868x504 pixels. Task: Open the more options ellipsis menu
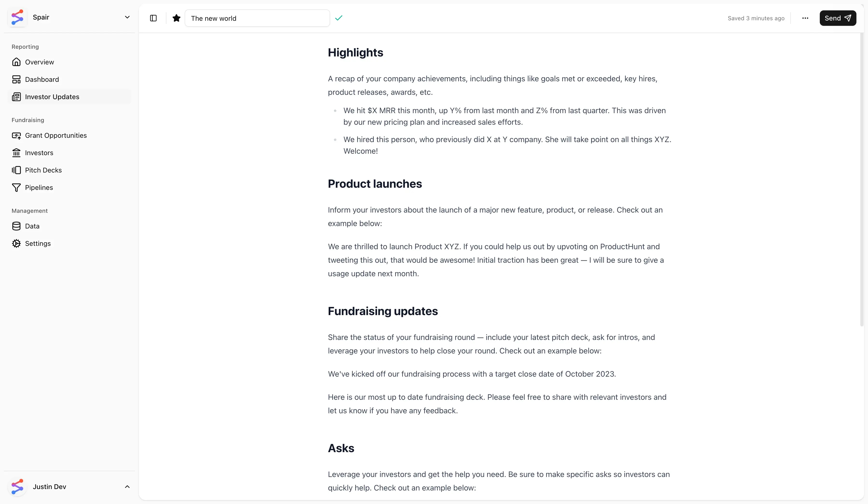[x=805, y=18]
